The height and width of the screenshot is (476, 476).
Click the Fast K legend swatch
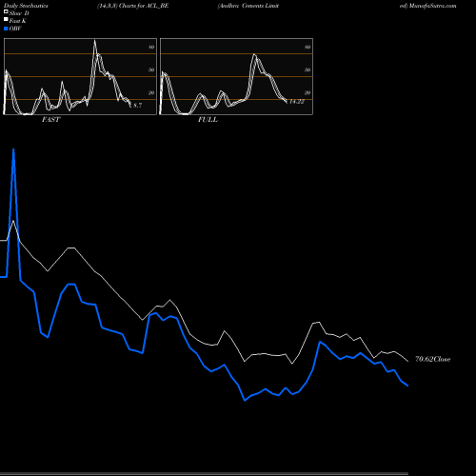pyautogui.click(x=6, y=19)
